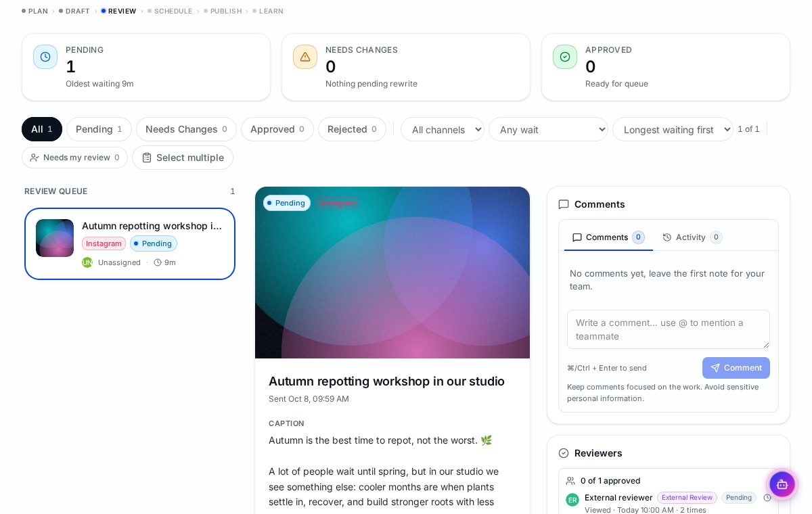This screenshot has height=514, width=812.
Task: Select the All filter tab
Action: (x=42, y=129)
